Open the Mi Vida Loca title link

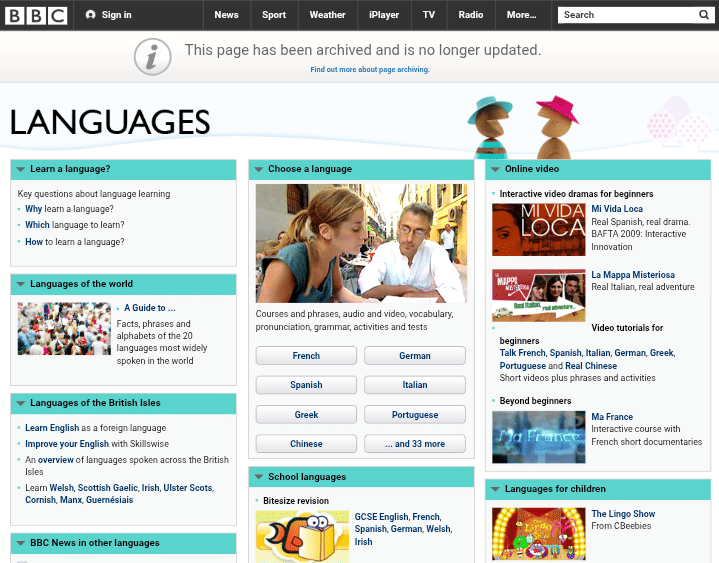pyautogui.click(x=617, y=209)
